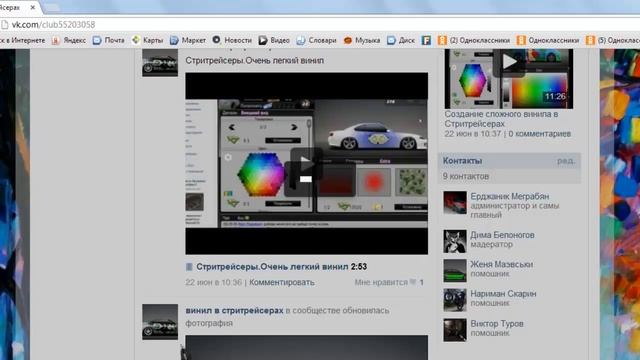Open the Диск bookmark
The height and width of the screenshot is (360, 640).
click(x=401, y=40)
